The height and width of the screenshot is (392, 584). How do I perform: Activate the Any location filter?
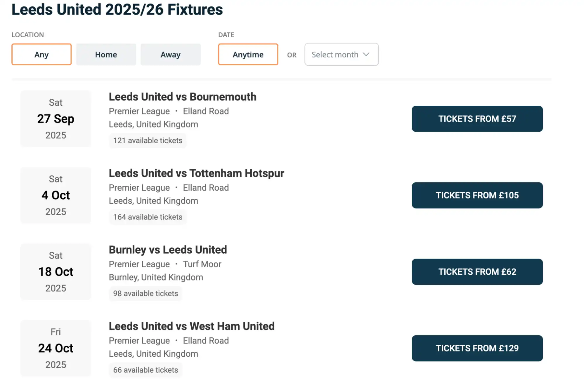41,54
